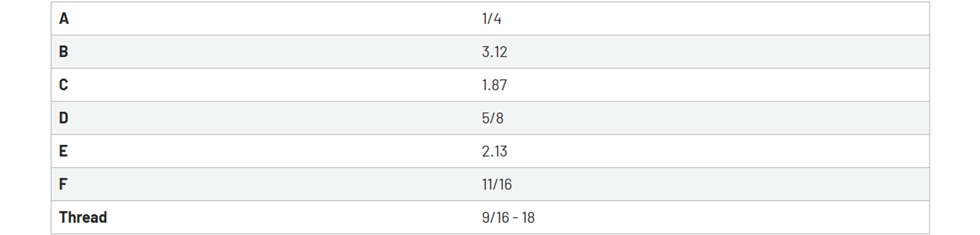This screenshot has width=980, height=235.
Task: Select the value 5/8
Action: [492, 117]
